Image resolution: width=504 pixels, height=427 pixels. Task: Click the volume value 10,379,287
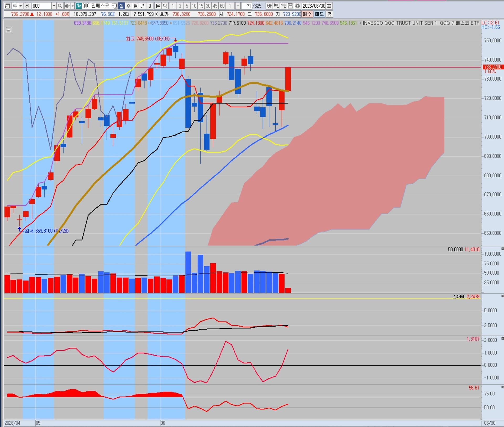[x=85, y=14]
